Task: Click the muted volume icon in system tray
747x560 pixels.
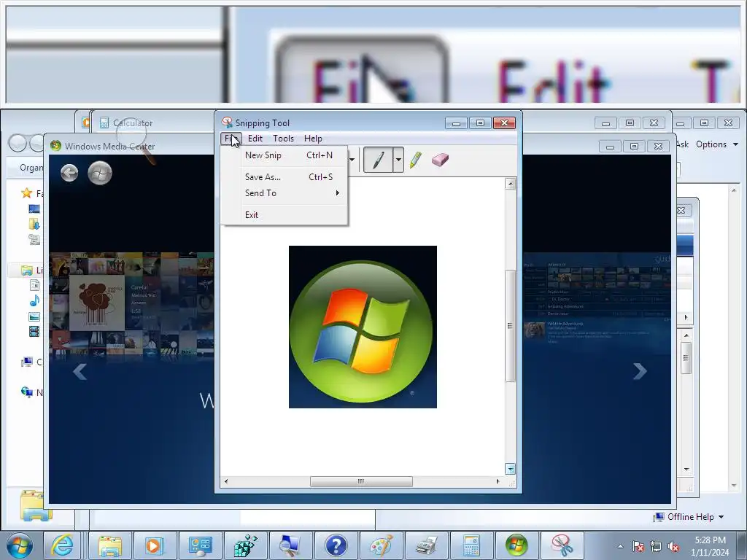Action: [x=673, y=546]
